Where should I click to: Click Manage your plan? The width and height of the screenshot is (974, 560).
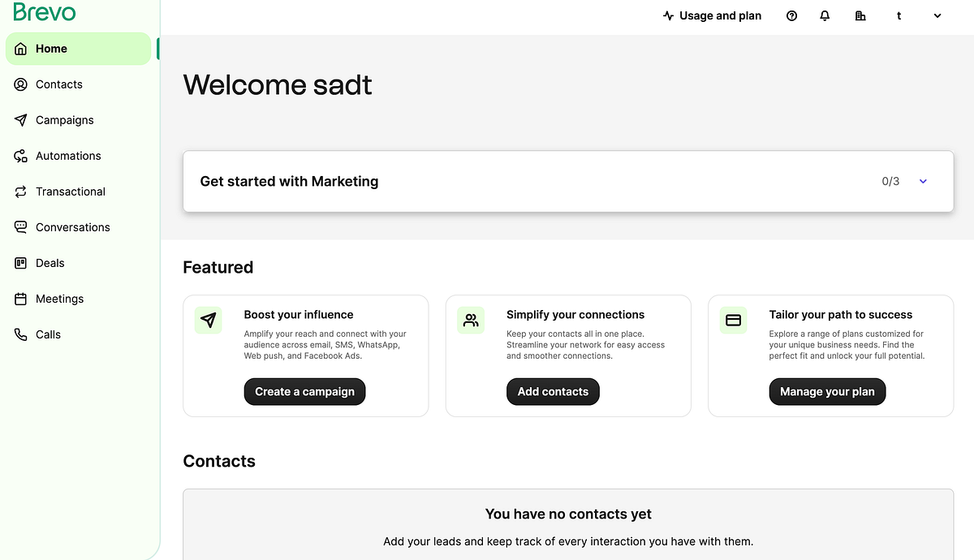coord(827,391)
